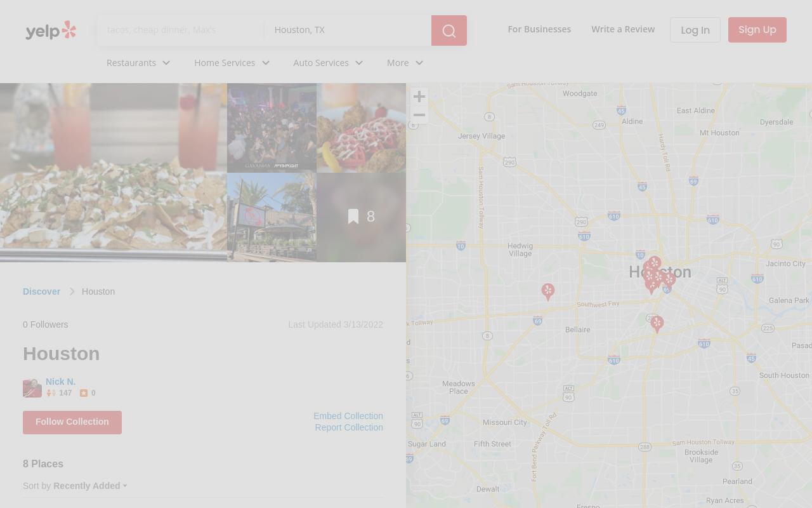Click the 8 Places heading
Screen dimensions: 812x508
43,464
